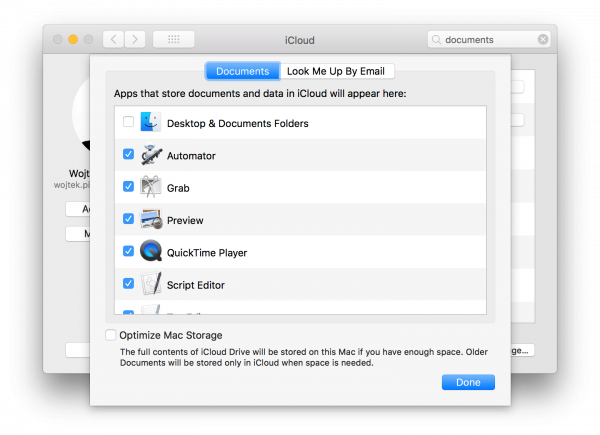600x435 pixels.
Task: Select the Grab row label
Action: [178, 188]
